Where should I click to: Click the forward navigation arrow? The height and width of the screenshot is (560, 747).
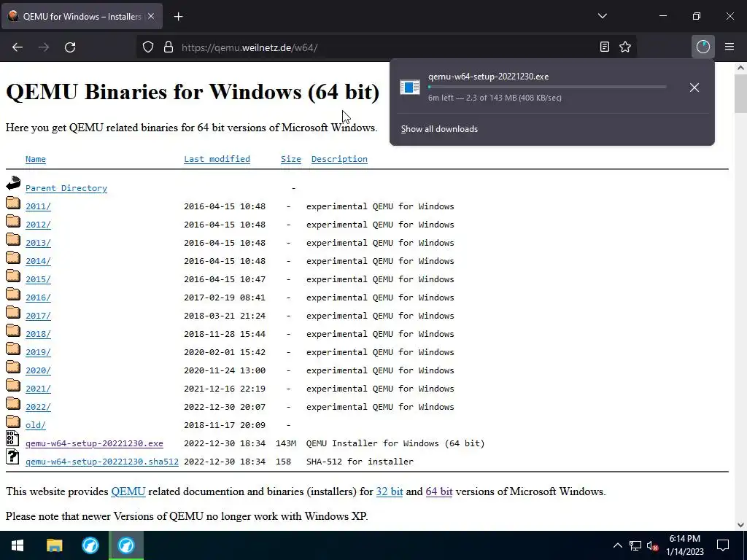click(44, 47)
